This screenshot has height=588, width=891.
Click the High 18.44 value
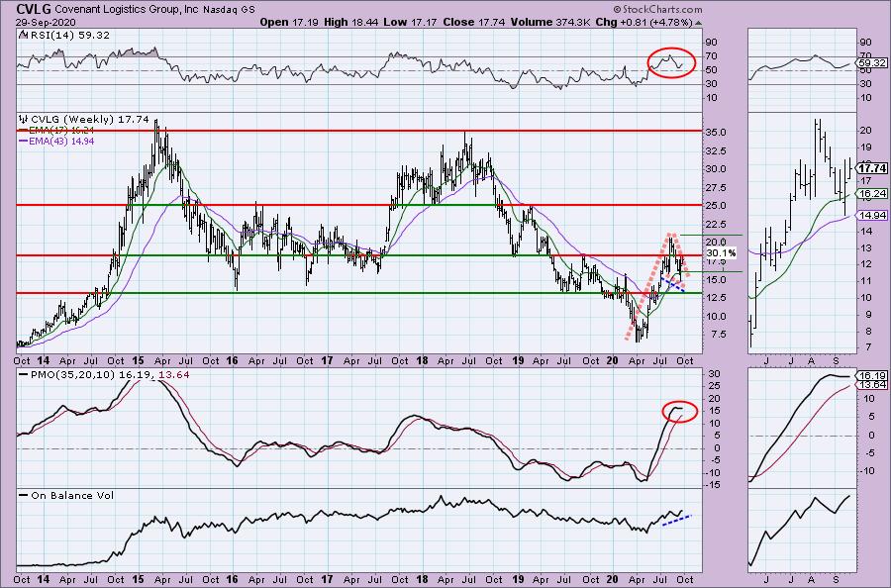point(351,22)
